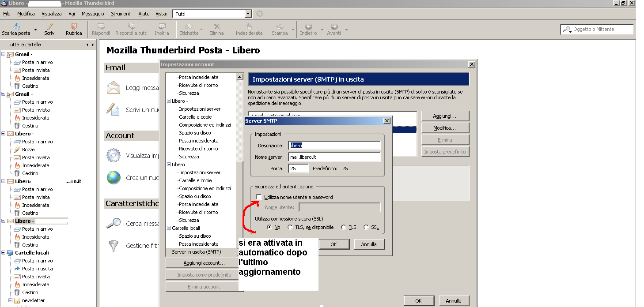This screenshot has height=307, width=644.
Task: Open Scarica posta dropdown arrow
Action: 35,30
